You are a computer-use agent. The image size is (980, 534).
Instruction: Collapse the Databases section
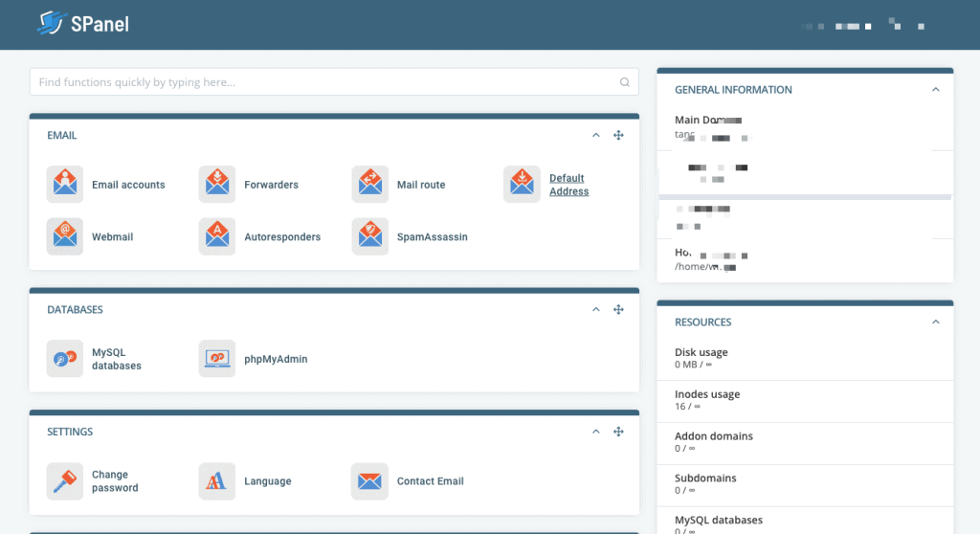pyautogui.click(x=595, y=310)
